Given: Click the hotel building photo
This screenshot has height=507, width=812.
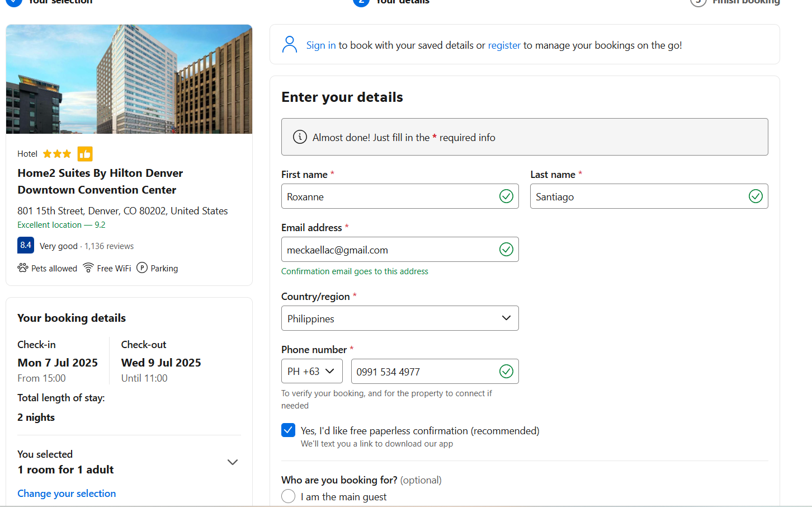Looking at the screenshot, I should point(129,79).
